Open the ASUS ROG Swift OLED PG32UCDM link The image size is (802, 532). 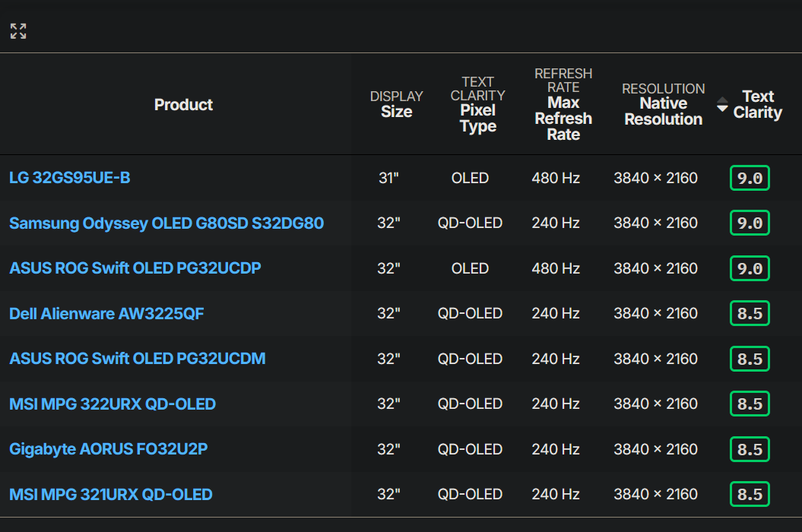pos(137,359)
